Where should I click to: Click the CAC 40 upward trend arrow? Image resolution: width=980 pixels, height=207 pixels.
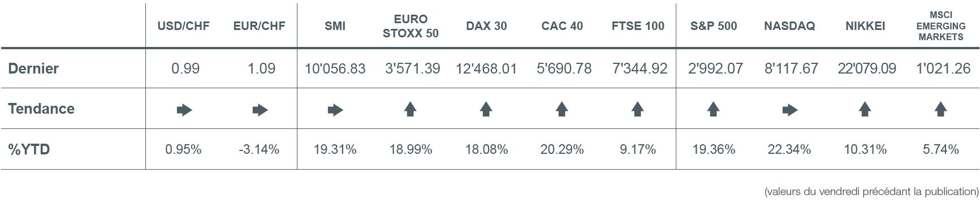pyautogui.click(x=562, y=109)
